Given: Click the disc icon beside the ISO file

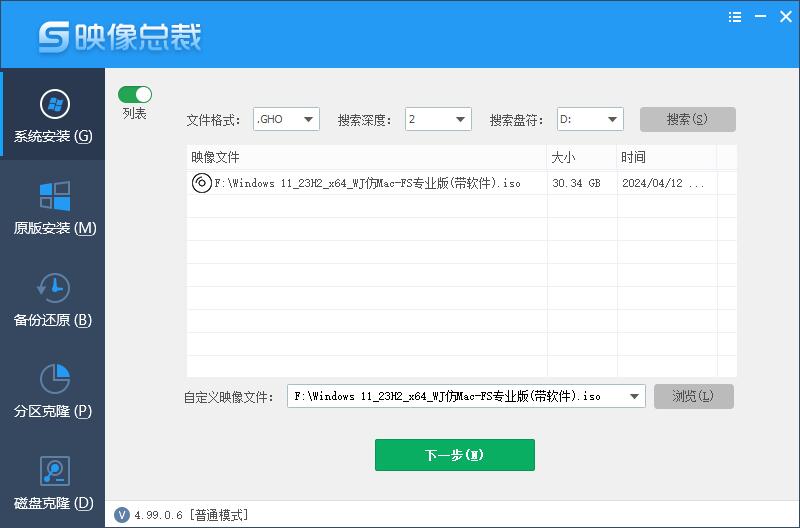Looking at the screenshot, I should tap(200, 183).
